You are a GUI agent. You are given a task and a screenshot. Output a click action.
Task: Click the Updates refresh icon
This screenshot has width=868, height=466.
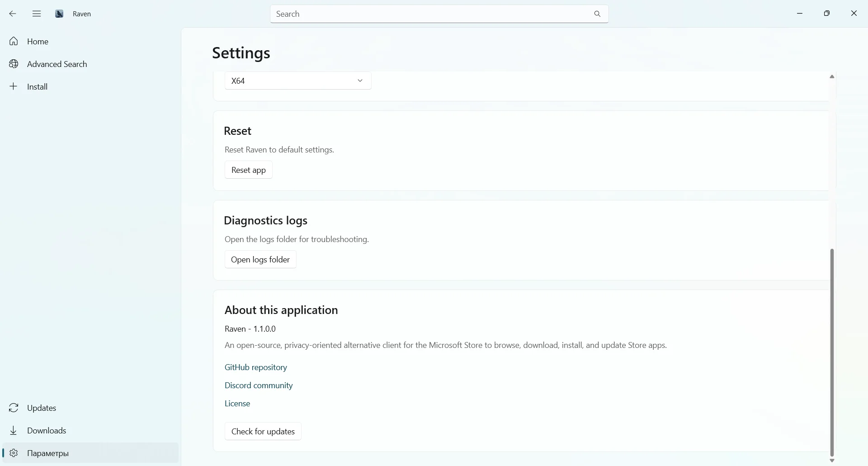(14, 408)
